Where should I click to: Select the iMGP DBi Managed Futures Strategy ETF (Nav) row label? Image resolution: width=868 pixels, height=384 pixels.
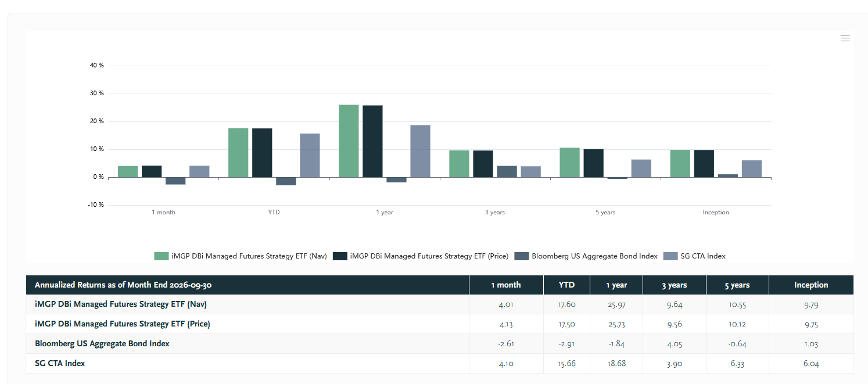point(121,304)
